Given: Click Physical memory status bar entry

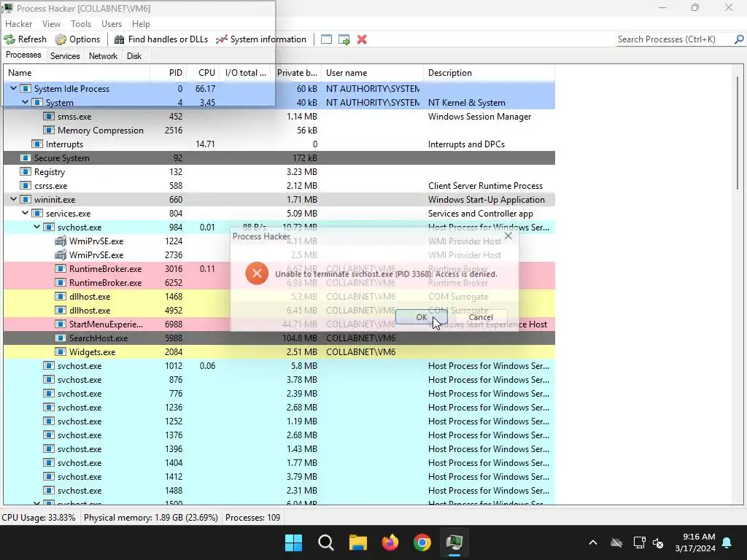Looking at the screenshot, I should click(150, 517).
